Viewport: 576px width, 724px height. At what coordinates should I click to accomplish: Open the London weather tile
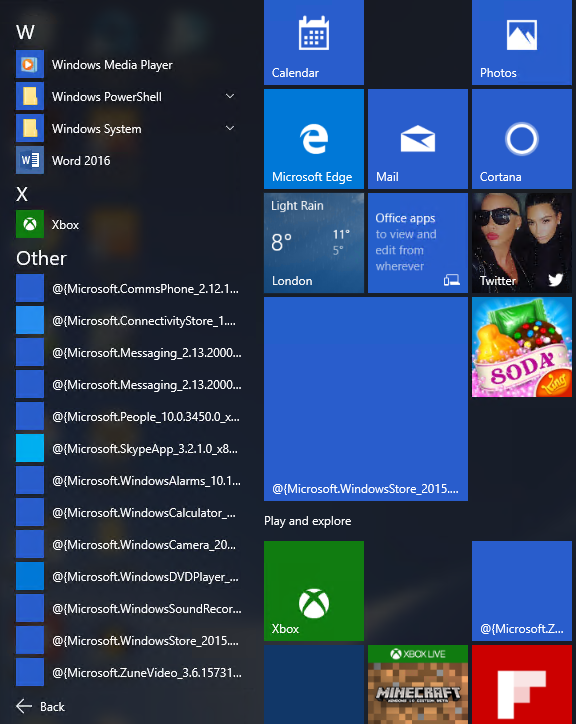tap(314, 243)
